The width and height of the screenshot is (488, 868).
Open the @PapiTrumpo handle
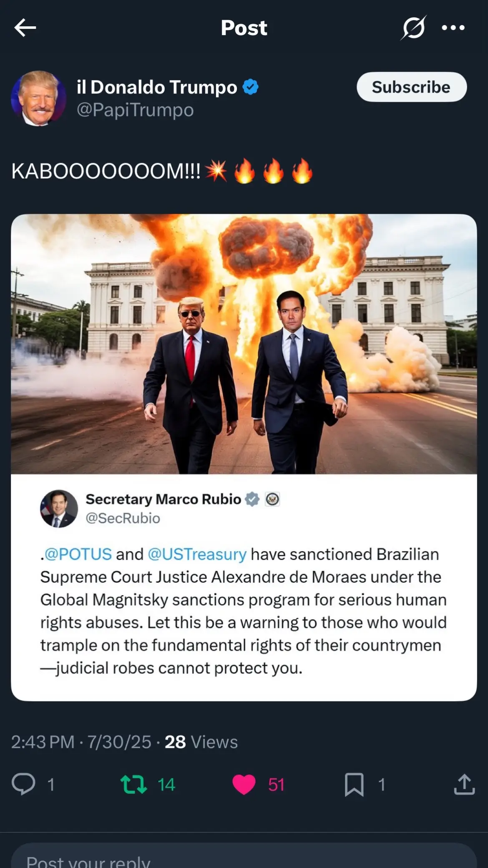tap(135, 110)
